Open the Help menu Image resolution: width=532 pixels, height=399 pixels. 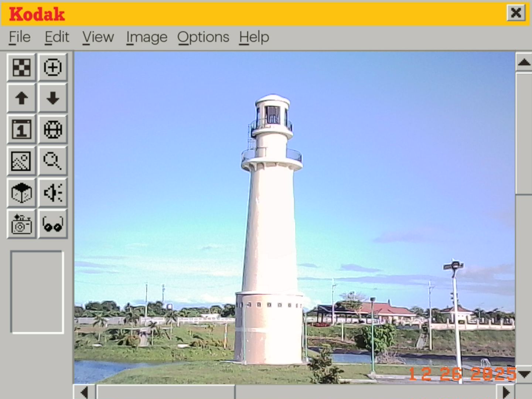(x=254, y=37)
